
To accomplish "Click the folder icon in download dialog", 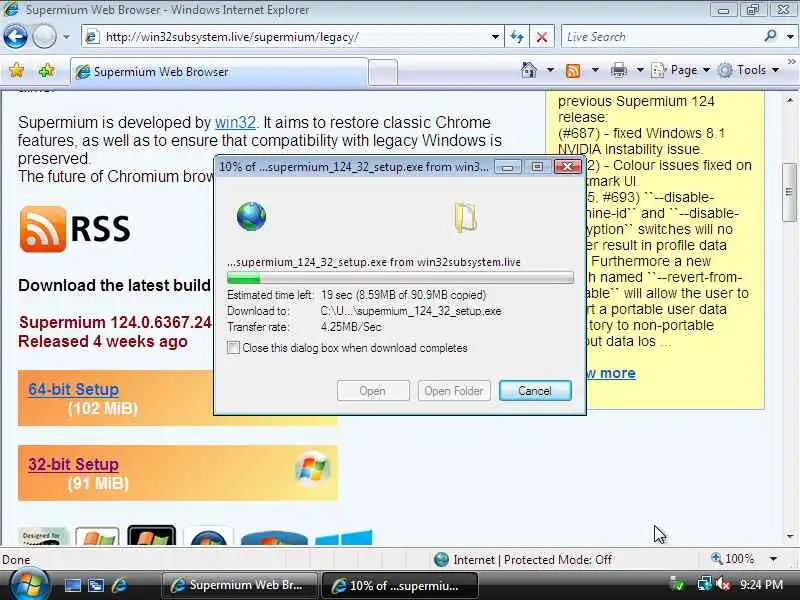I will (x=465, y=217).
